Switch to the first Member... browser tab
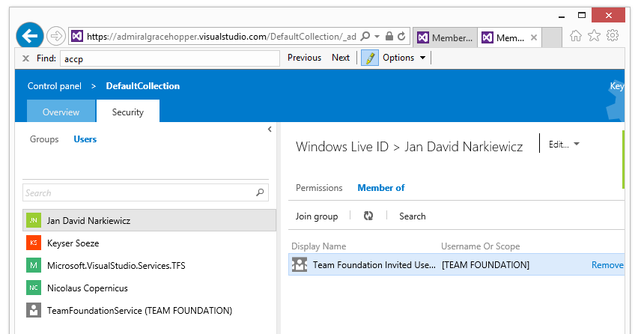 446,37
